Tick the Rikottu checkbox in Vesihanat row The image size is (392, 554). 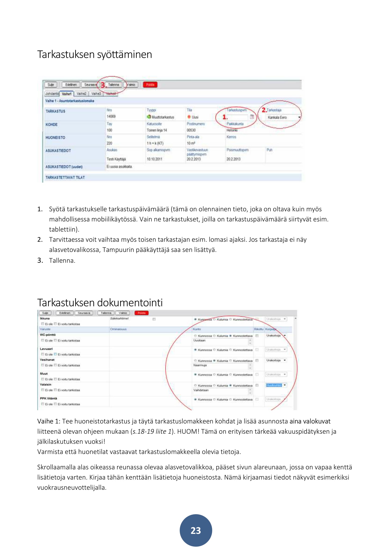[x=257, y=361]
